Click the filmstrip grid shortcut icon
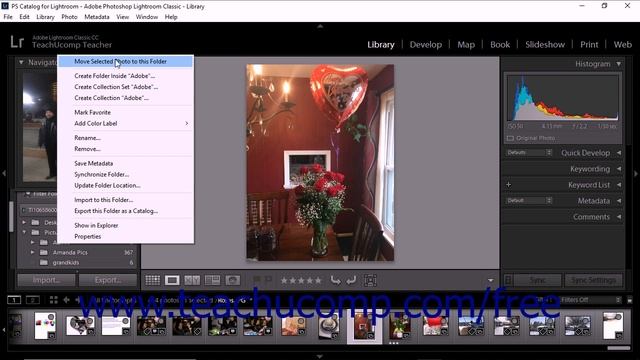 pos(53,300)
